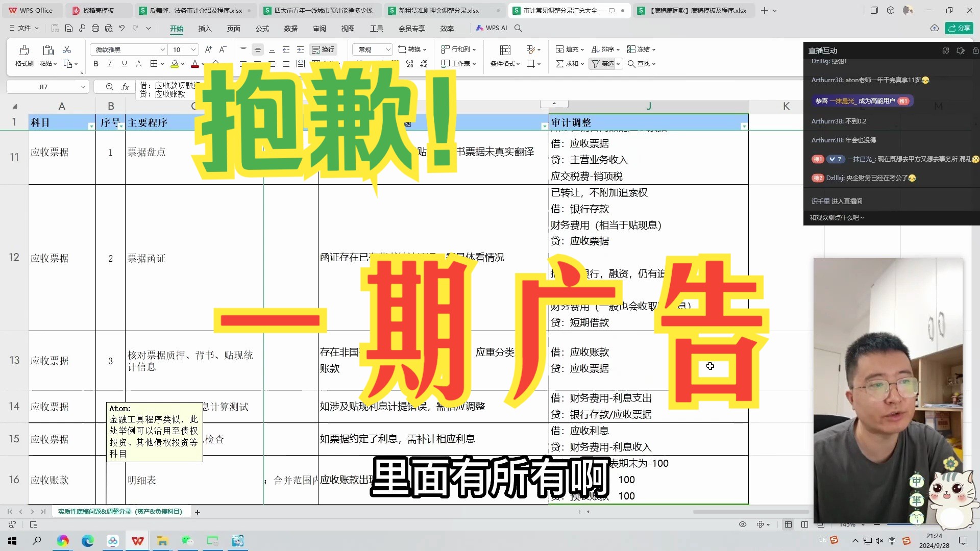Expand the Name Box J17 dropdown
The image size is (980, 551).
tap(83, 87)
